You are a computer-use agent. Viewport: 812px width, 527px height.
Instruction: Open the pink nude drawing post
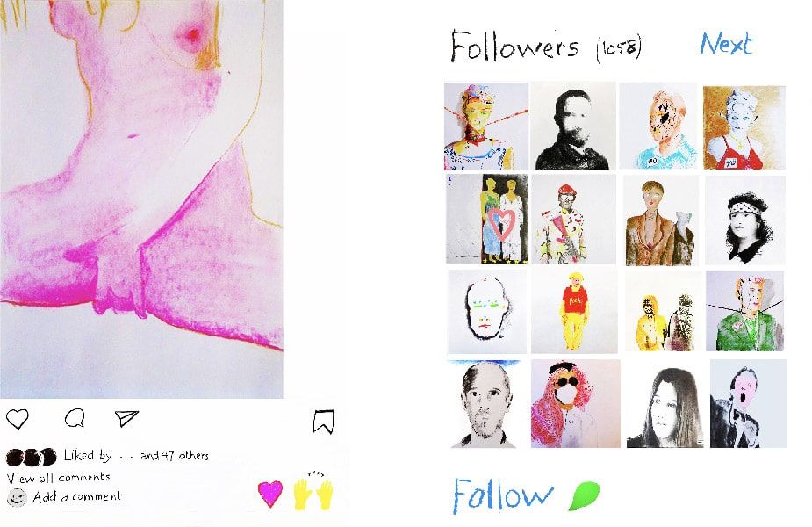141,199
